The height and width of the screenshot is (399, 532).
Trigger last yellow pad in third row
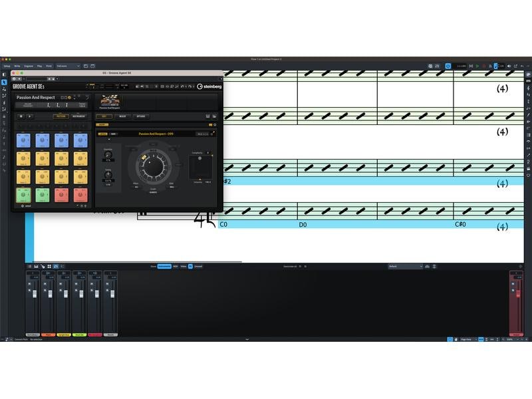pos(80,177)
